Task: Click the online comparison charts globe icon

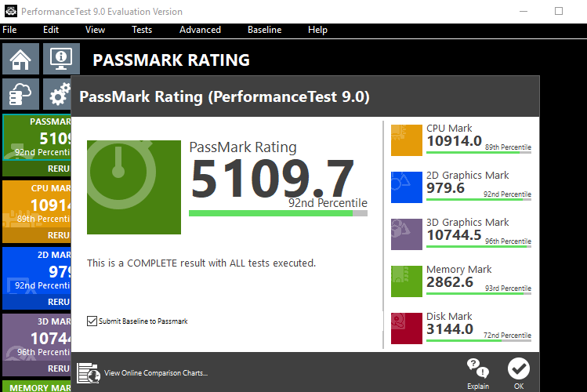Action: 89,372
